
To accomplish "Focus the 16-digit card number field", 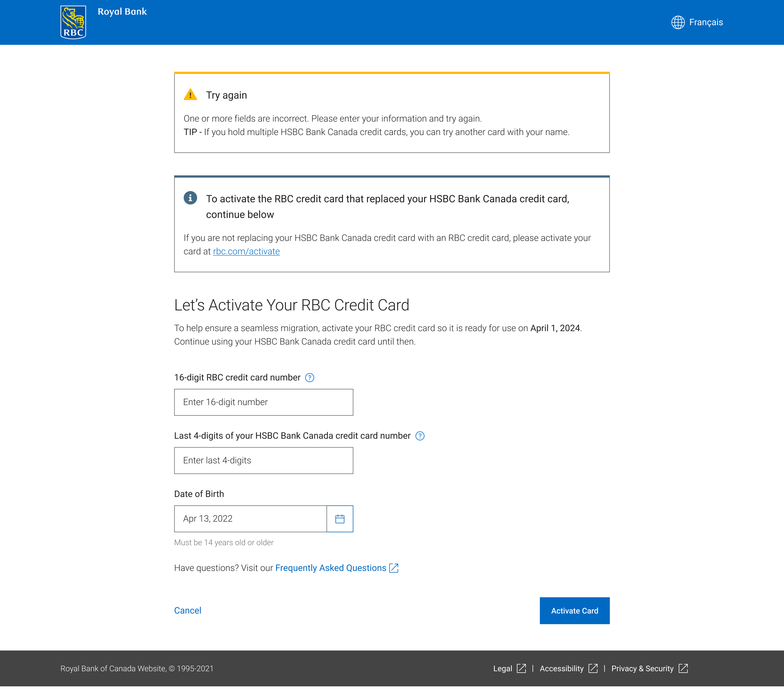I will (263, 402).
